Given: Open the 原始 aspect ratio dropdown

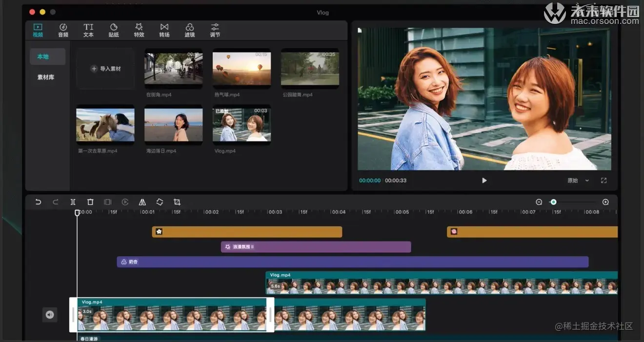Looking at the screenshot, I should (578, 181).
